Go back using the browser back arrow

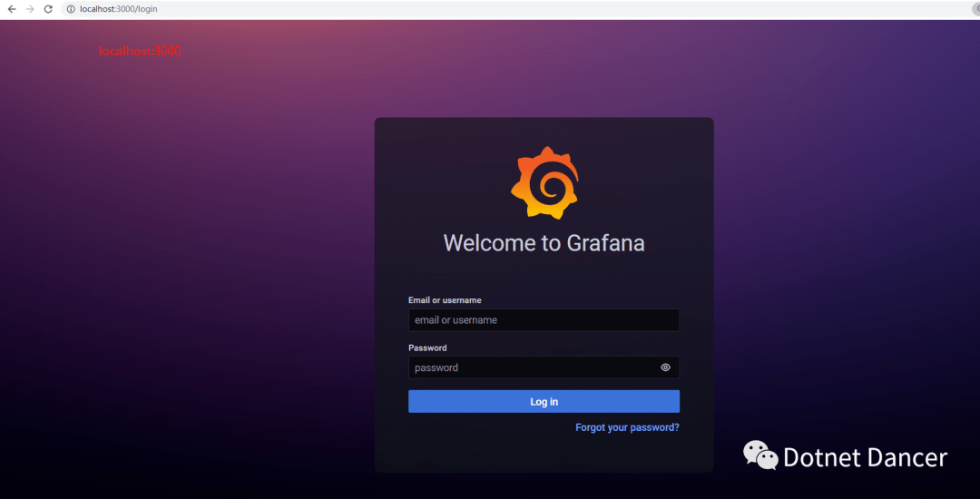click(11, 9)
